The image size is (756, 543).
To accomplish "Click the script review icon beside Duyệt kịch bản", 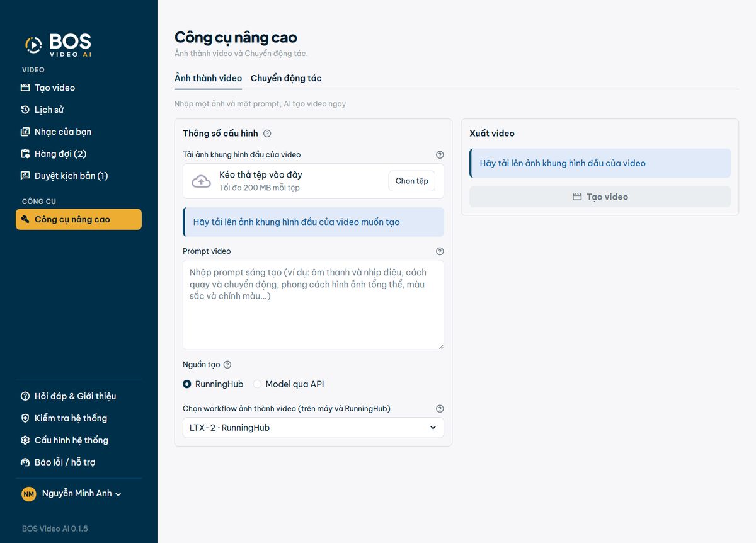I will click(x=25, y=176).
